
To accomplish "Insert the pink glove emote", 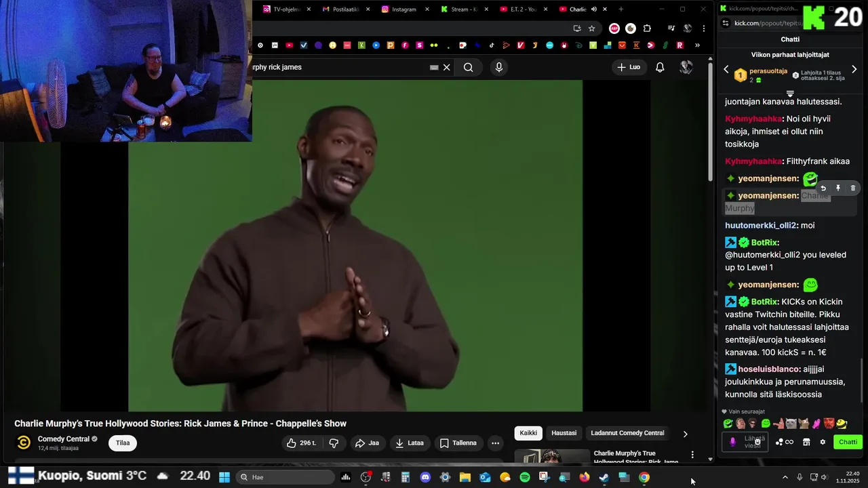I will coord(816,424).
